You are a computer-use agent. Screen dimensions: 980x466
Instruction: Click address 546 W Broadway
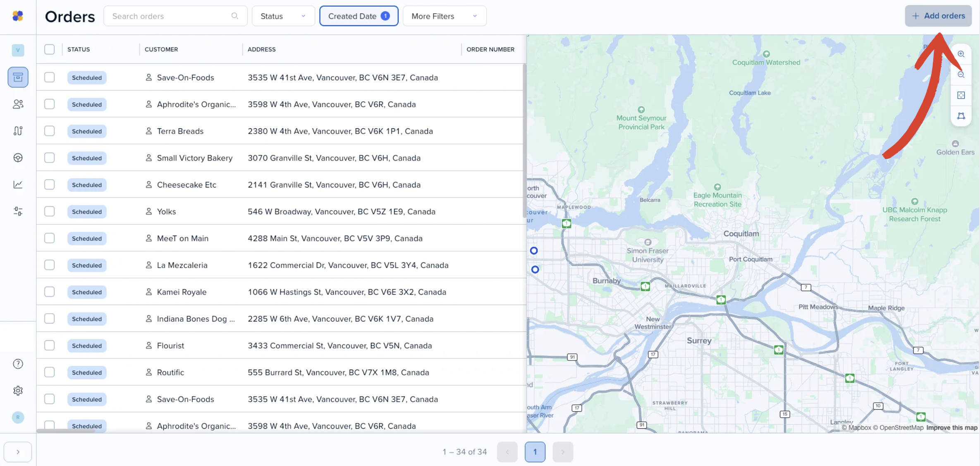coord(341,211)
